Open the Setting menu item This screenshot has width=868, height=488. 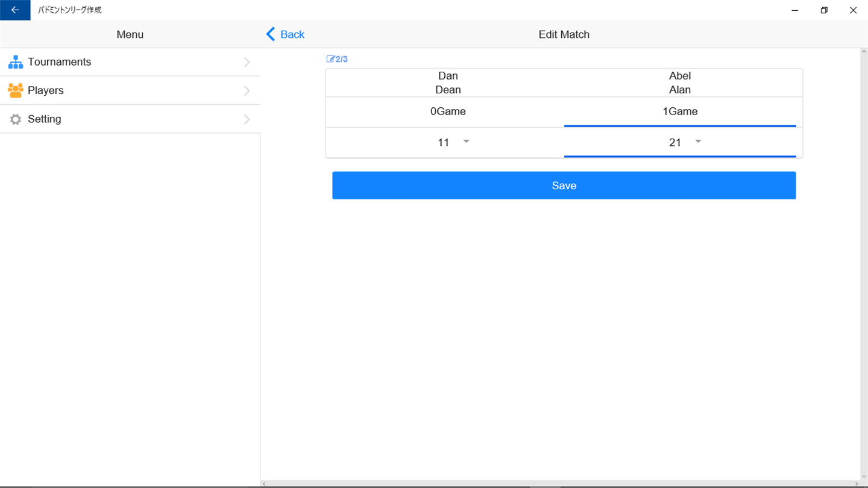point(130,119)
